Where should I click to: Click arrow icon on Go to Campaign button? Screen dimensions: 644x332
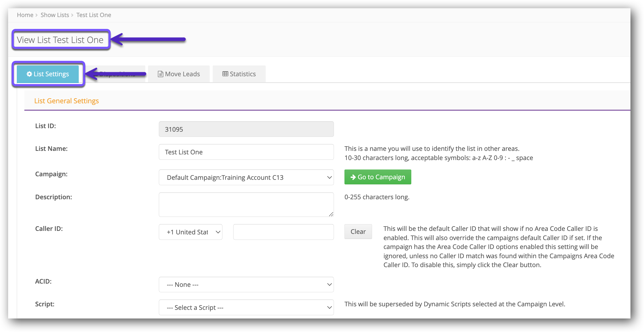click(353, 177)
